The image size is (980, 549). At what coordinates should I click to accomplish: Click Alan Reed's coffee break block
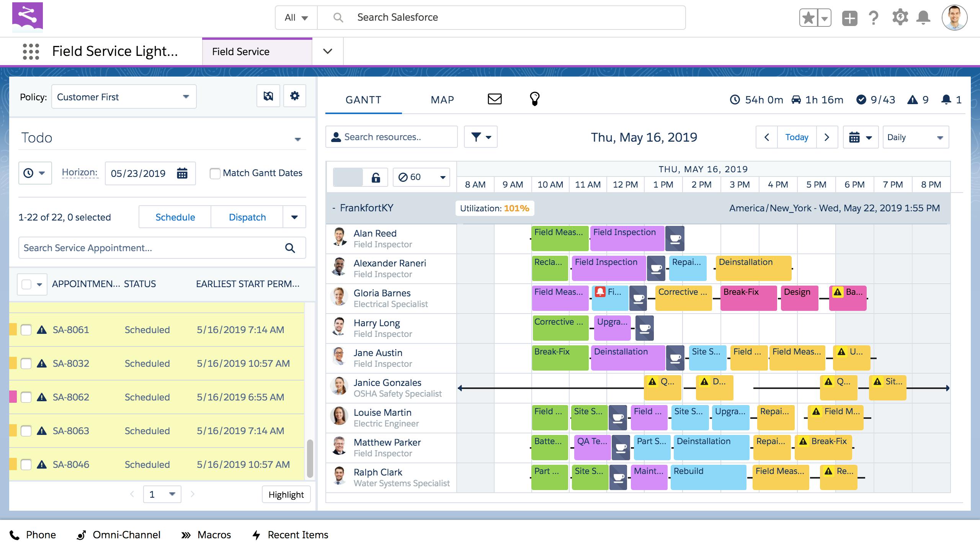click(x=675, y=239)
